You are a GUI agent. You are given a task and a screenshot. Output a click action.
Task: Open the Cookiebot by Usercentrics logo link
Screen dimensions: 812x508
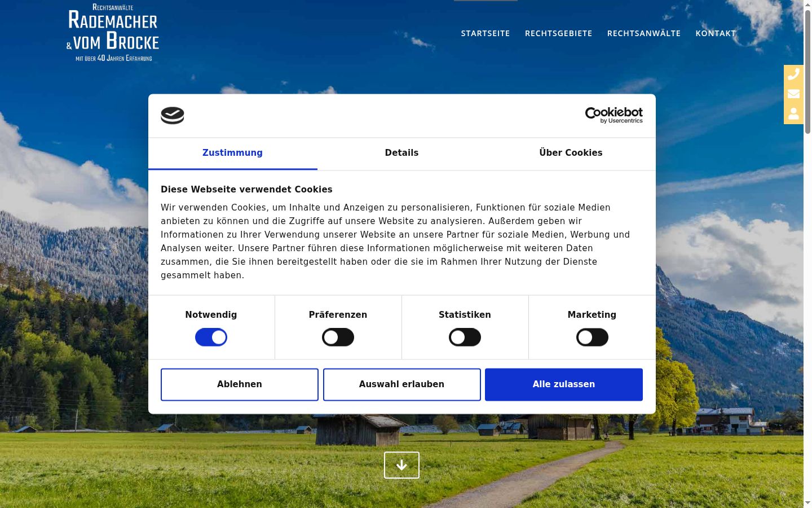(x=614, y=115)
